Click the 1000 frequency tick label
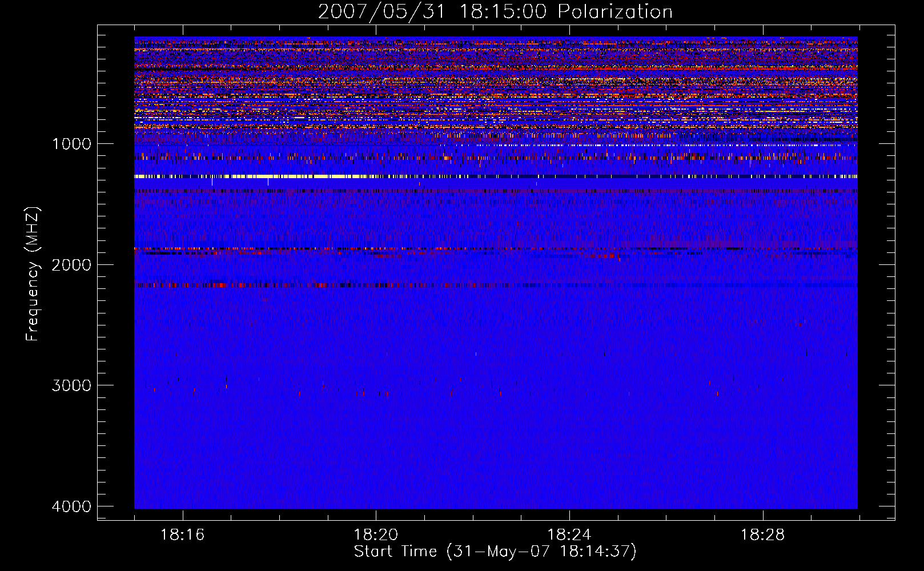The height and width of the screenshot is (571, 924). [71, 144]
